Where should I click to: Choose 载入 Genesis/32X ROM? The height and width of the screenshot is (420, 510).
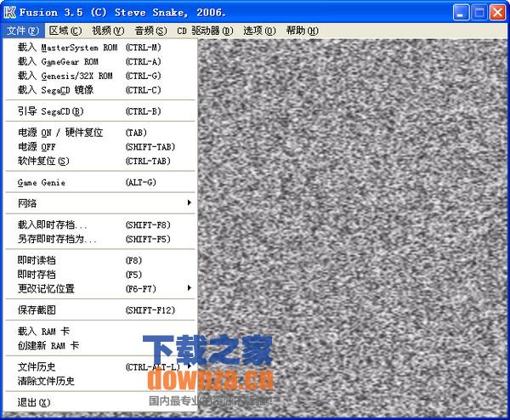pyautogui.click(x=100, y=76)
